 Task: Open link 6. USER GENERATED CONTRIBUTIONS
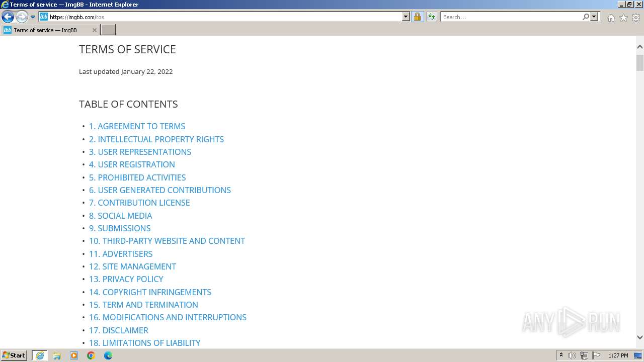click(160, 190)
